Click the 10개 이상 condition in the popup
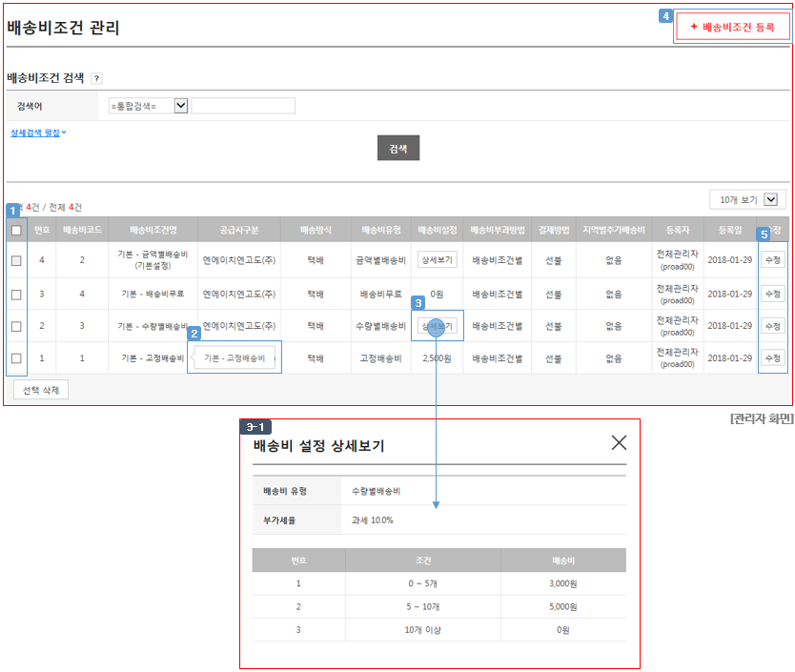This screenshot has height=672, width=795. pyautogui.click(x=423, y=629)
